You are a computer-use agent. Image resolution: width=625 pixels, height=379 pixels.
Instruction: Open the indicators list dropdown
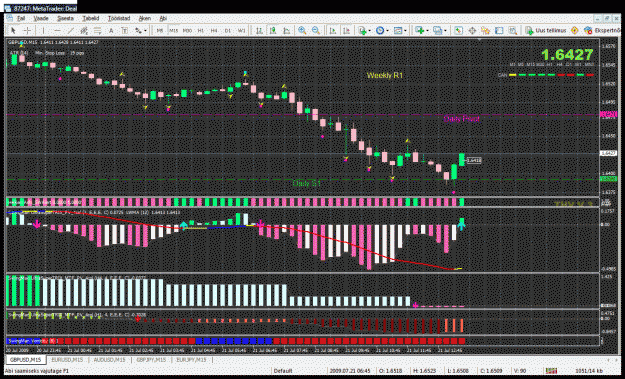[364, 30]
